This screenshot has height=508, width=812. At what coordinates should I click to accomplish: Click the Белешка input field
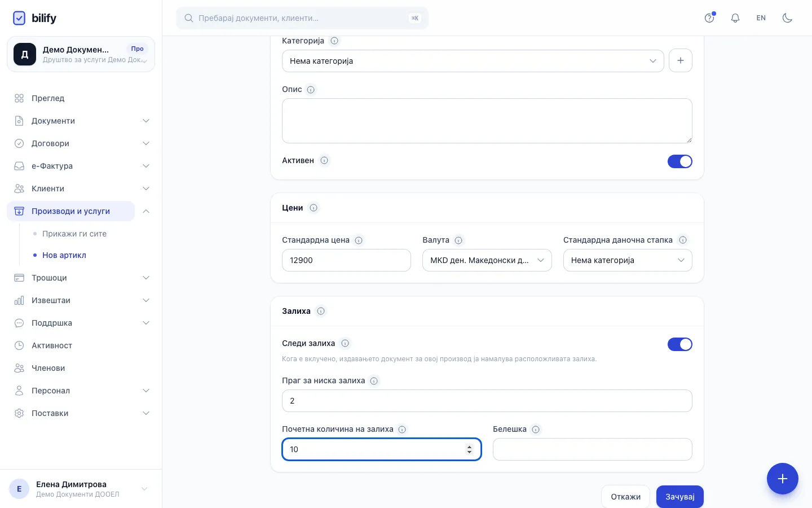click(593, 449)
